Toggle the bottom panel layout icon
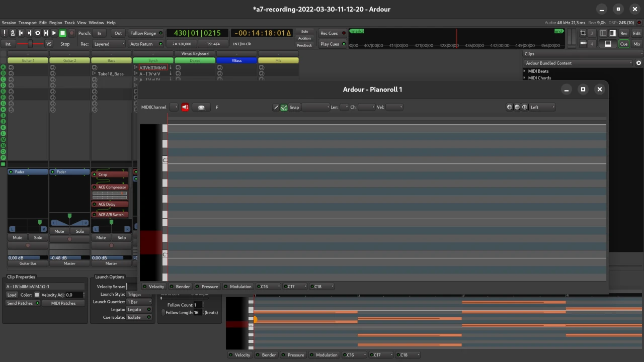Screen dimensions: 644x362 [x=608, y=44]
